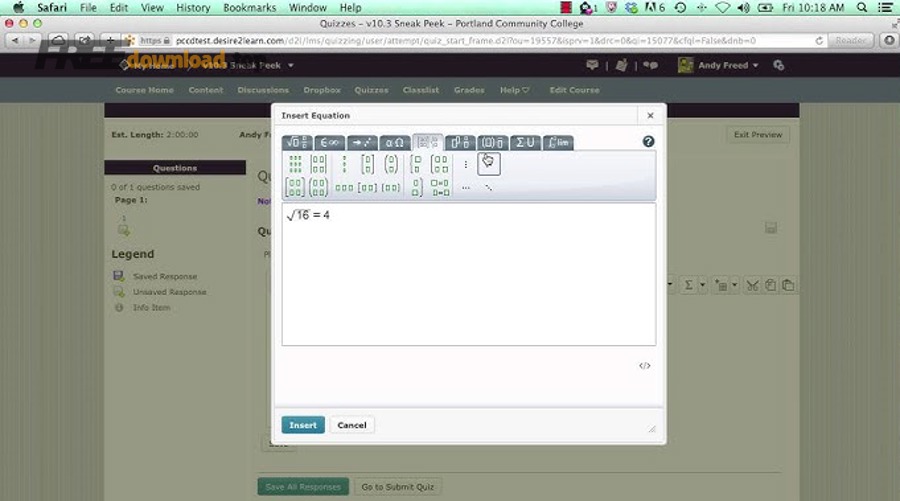The width and height of the screenshot is (900, 501).
Task: Click Insert to add the equation
Action: click(303, 425)
